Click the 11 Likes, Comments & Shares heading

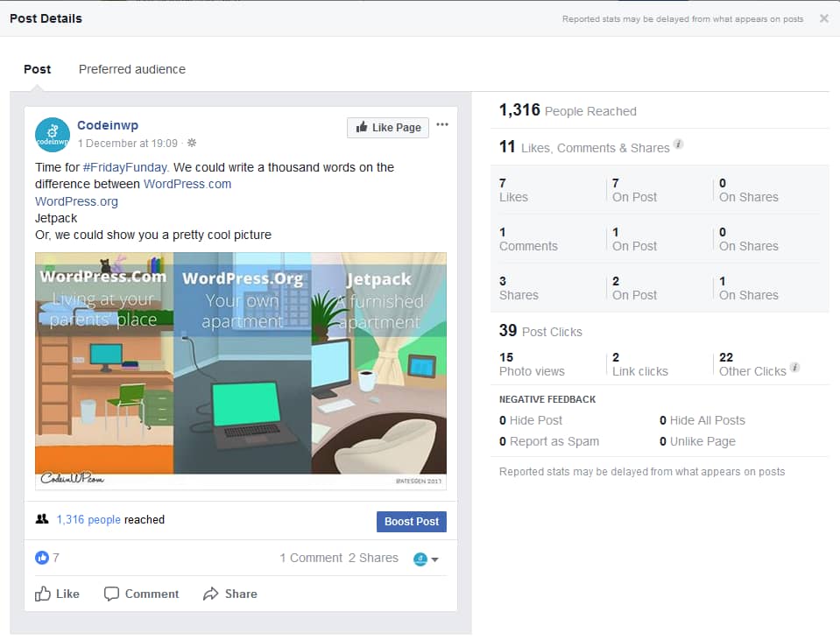pos(584,147)
